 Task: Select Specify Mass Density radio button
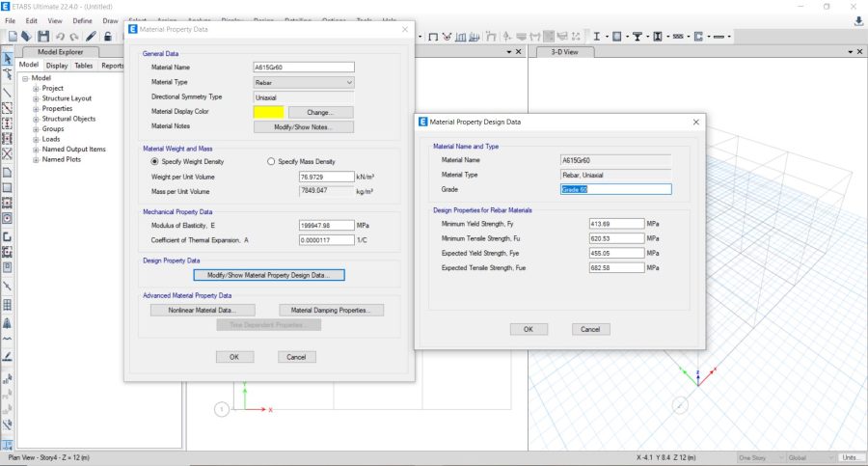tap(271, 162)
